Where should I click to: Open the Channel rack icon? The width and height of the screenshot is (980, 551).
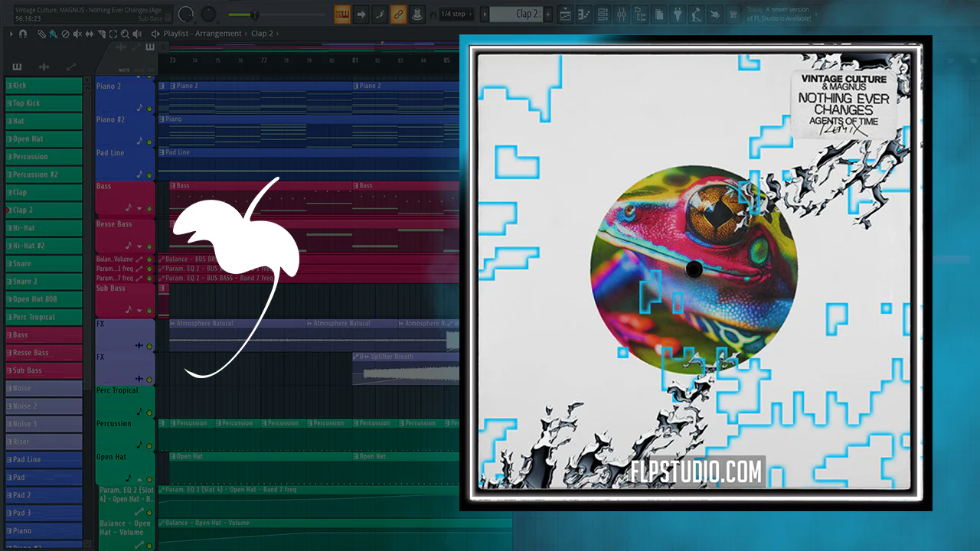(603, 14)
